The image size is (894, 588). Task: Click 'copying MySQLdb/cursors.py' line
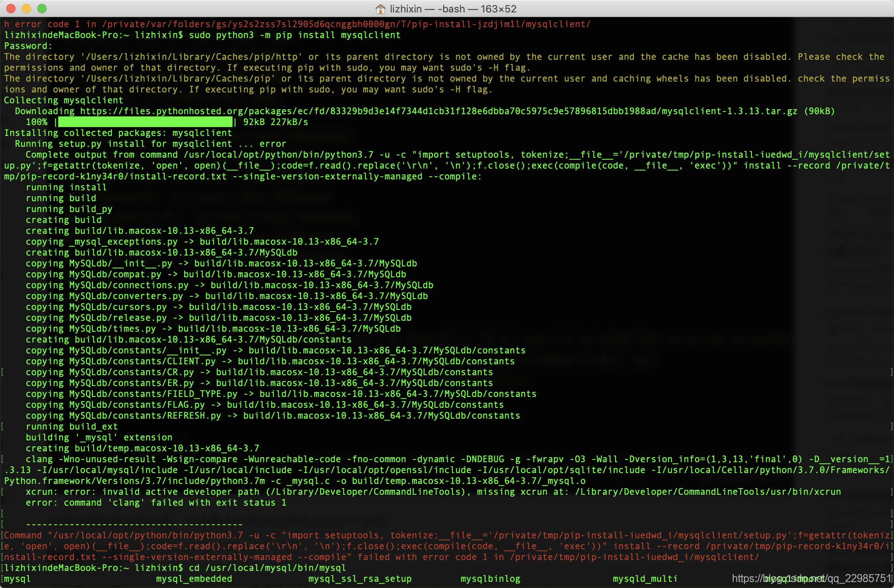pos(219,307)
